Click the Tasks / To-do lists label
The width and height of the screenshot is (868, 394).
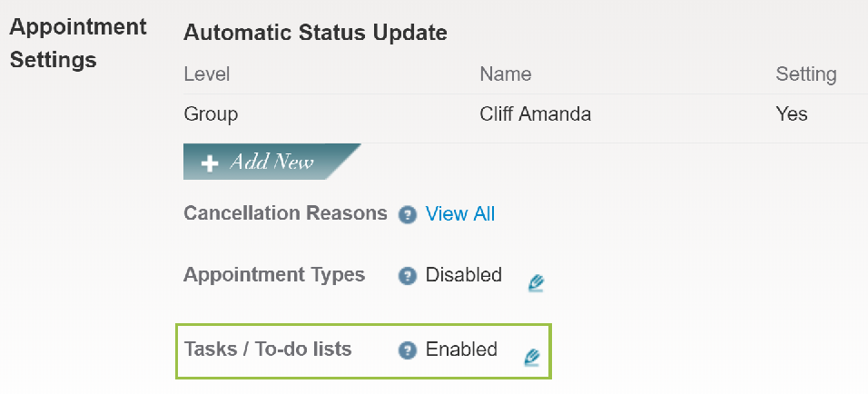click(x=268, y=349)
